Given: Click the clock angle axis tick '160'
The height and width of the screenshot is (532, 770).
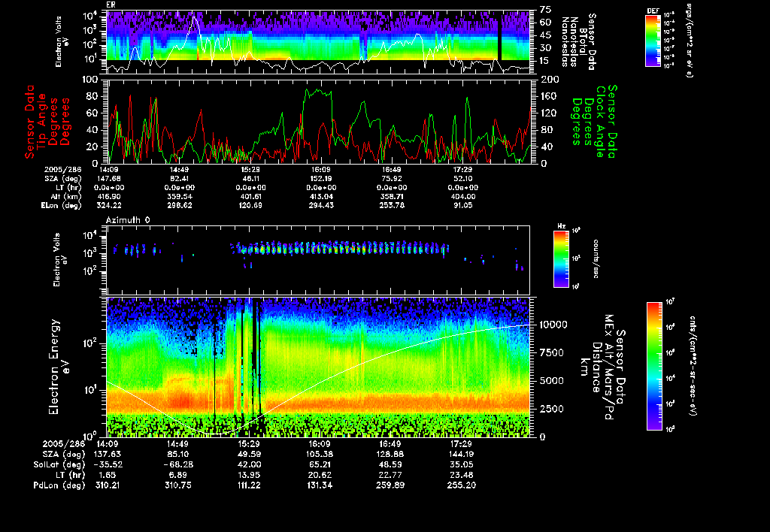Looking at the screenshot, I should tap(550, 96).
